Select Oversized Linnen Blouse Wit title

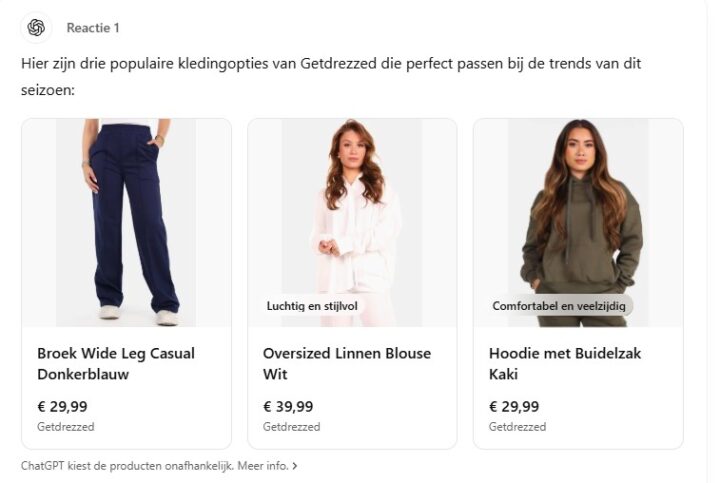click(x=347, y=364)
